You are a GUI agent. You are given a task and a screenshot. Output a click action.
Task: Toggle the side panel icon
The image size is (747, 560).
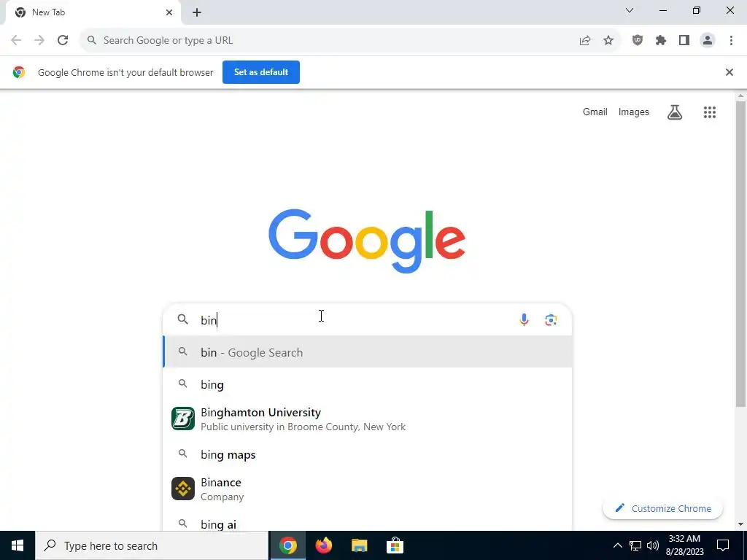(684, 41)
